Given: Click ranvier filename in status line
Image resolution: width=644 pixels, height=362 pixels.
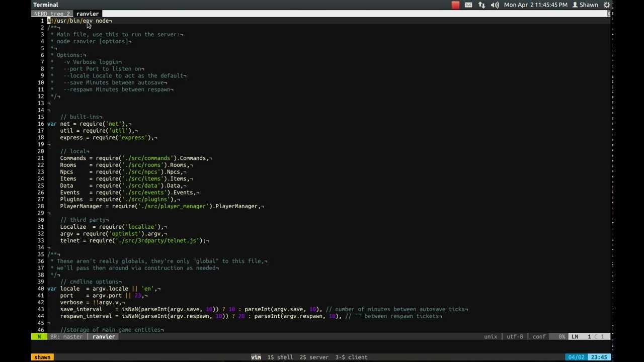Looking at the screenshot, I should 104,336.
